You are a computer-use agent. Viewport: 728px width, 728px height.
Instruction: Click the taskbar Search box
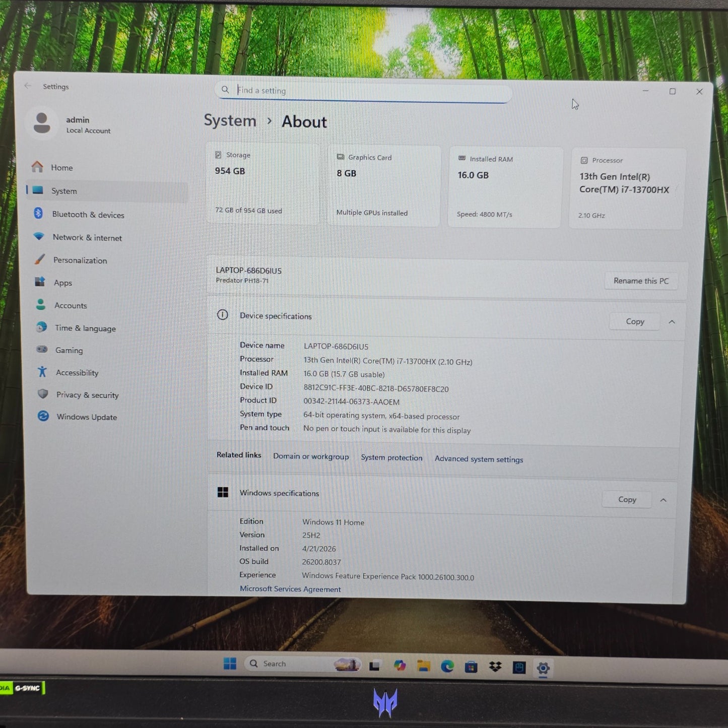[304, 664]
